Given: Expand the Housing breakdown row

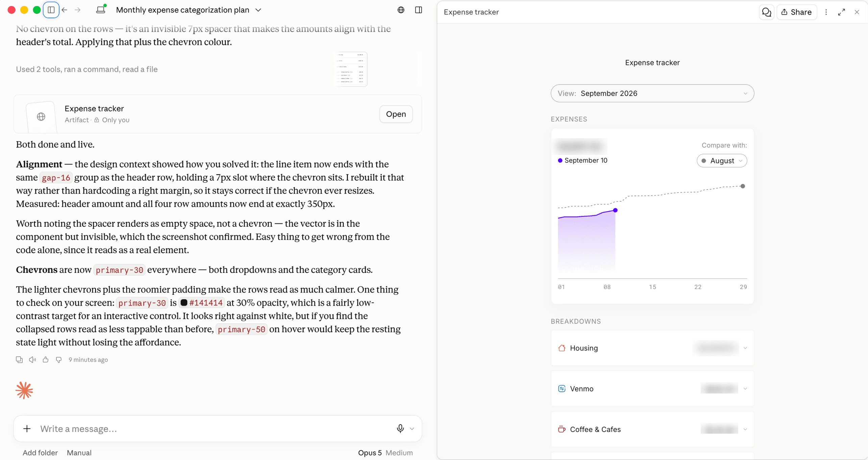Looking at the screenshot, I should coord(652,348).
